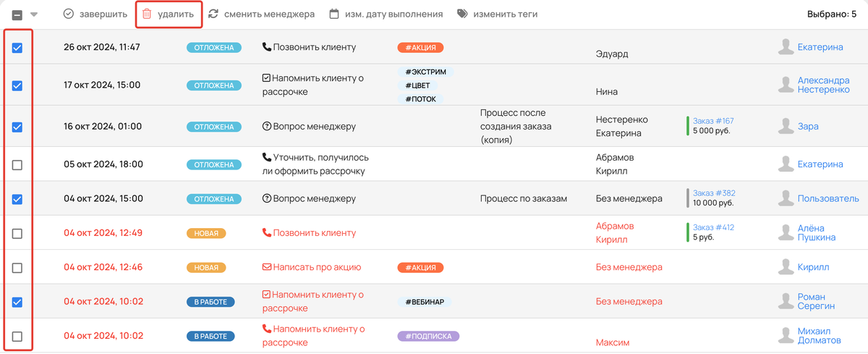Uncheck the 16 окт 2024, 01:00 task checkbox
This screenshot has width=868, height=354.
pos(17,127)
